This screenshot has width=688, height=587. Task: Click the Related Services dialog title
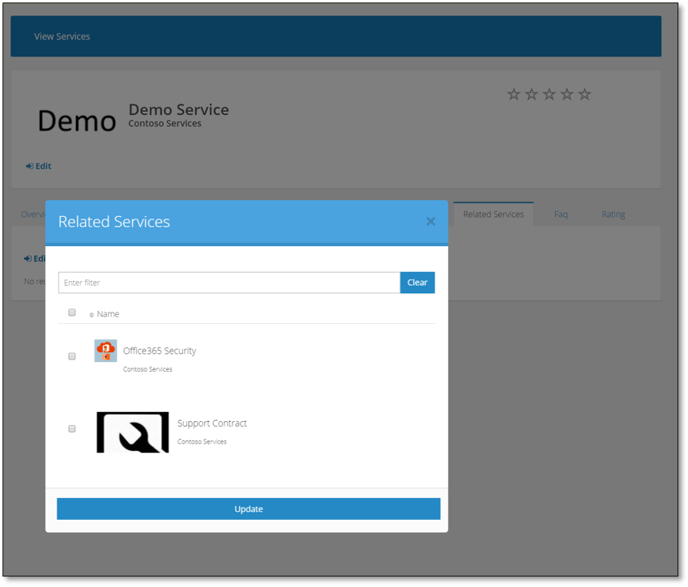(114, 222)
